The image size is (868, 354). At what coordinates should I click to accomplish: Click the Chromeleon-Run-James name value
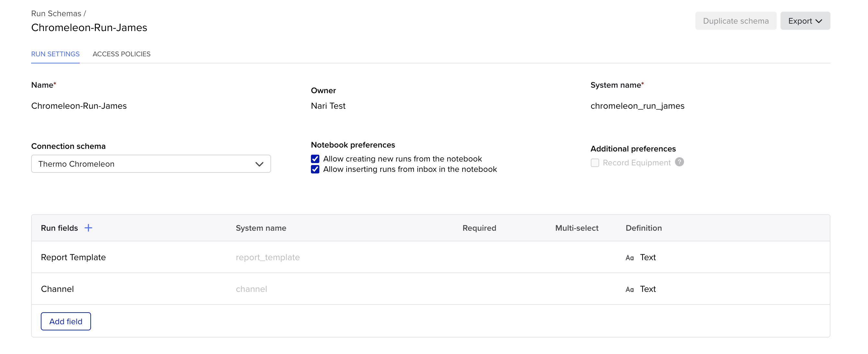[x=79, y=106]
